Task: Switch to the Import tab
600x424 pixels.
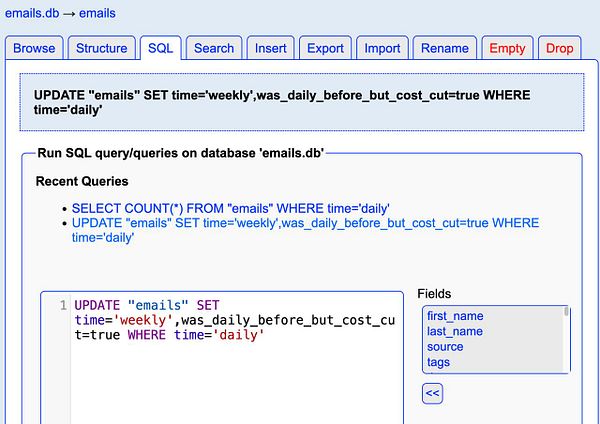Action: (382, 48)
